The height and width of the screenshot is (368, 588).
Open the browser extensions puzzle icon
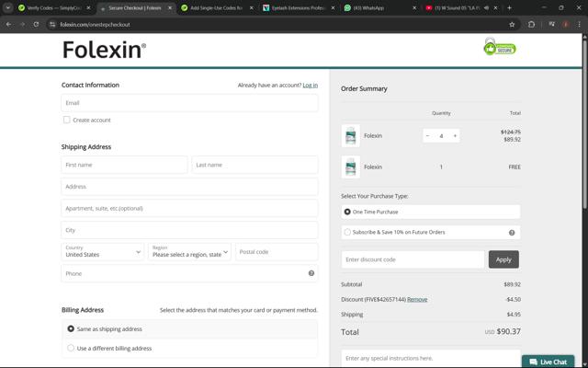tap(531, 25)
